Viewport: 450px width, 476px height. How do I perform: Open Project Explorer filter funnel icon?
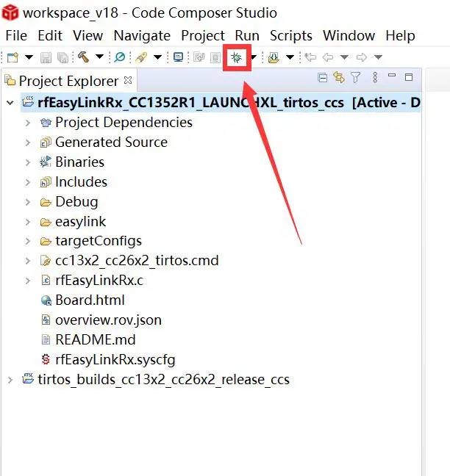point(355,78)
